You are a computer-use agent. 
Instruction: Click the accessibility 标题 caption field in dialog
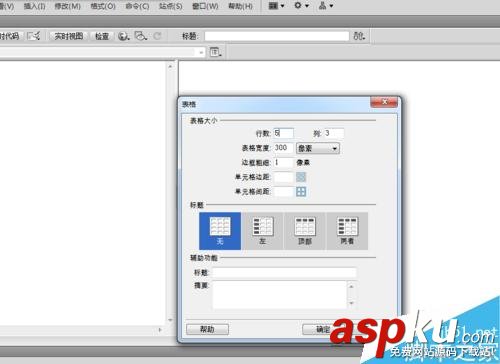tap(284, 273)
